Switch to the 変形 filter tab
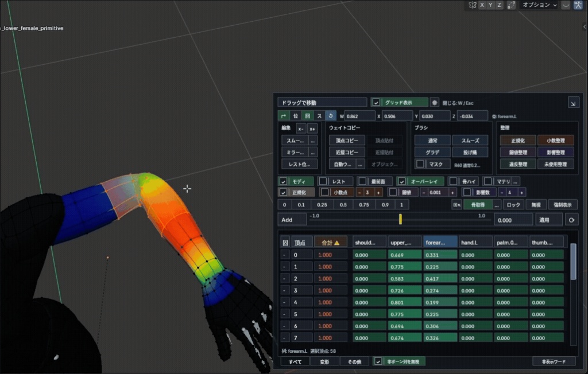 coord(325,361)
